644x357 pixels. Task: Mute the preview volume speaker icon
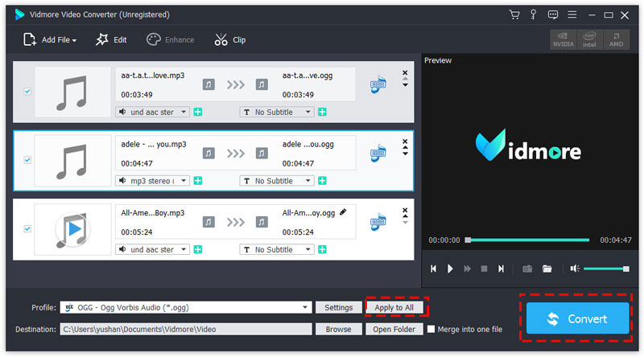click(574, 269)
